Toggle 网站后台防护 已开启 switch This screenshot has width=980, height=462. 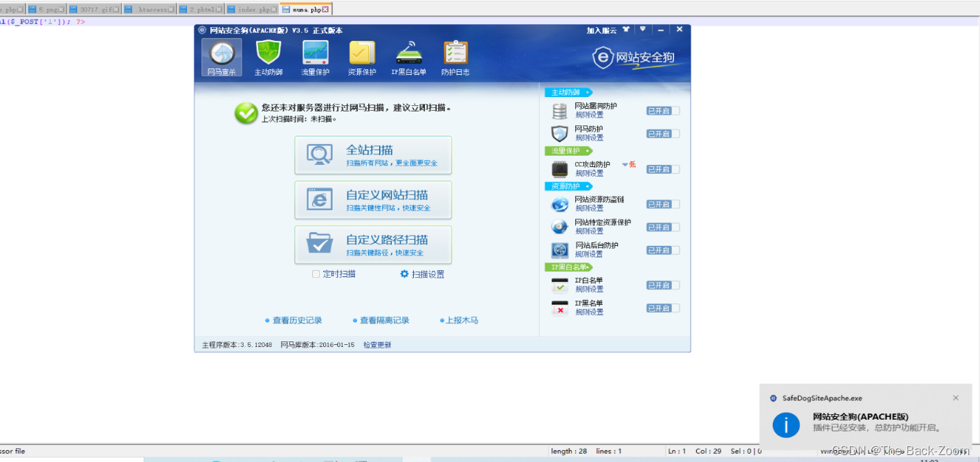[x=663, y=250]
